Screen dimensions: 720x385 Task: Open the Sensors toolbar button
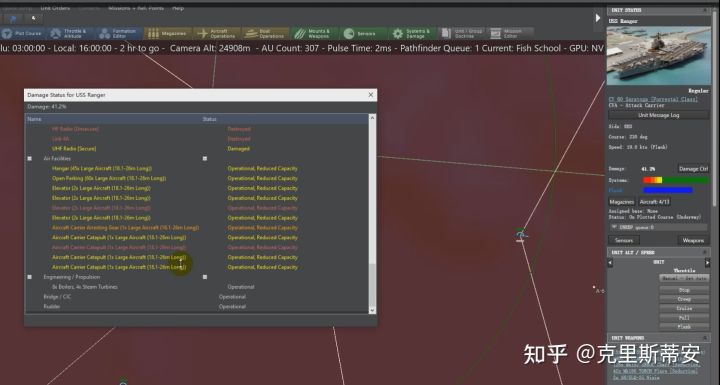[x=363, y=33]
